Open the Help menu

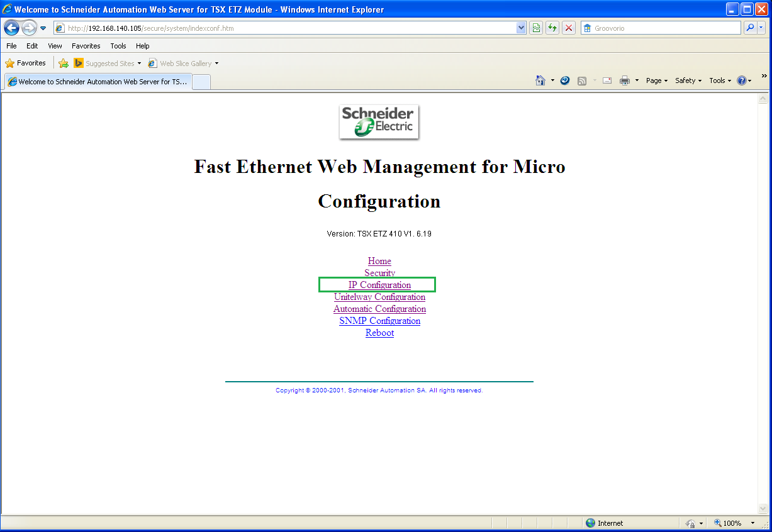tap(143, 46)
